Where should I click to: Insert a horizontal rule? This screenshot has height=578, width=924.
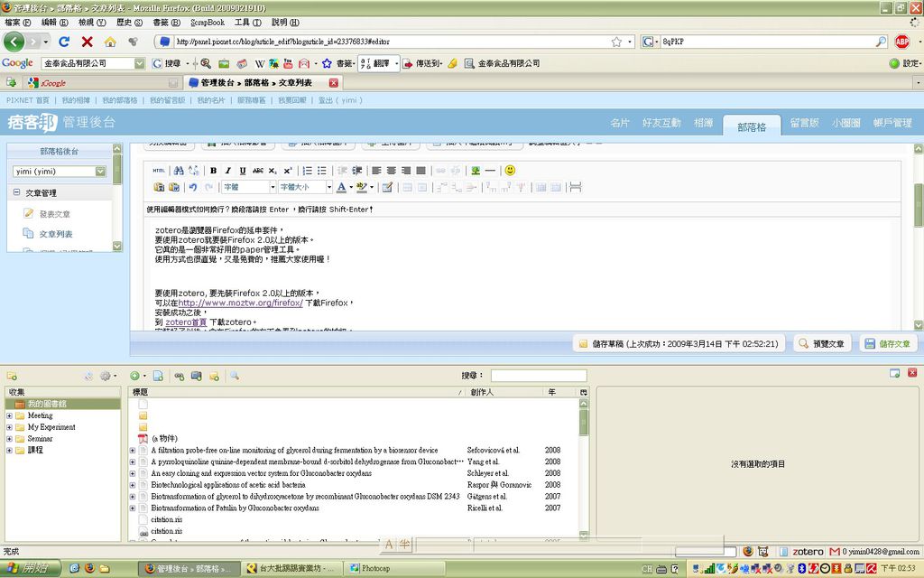[490, 171]
